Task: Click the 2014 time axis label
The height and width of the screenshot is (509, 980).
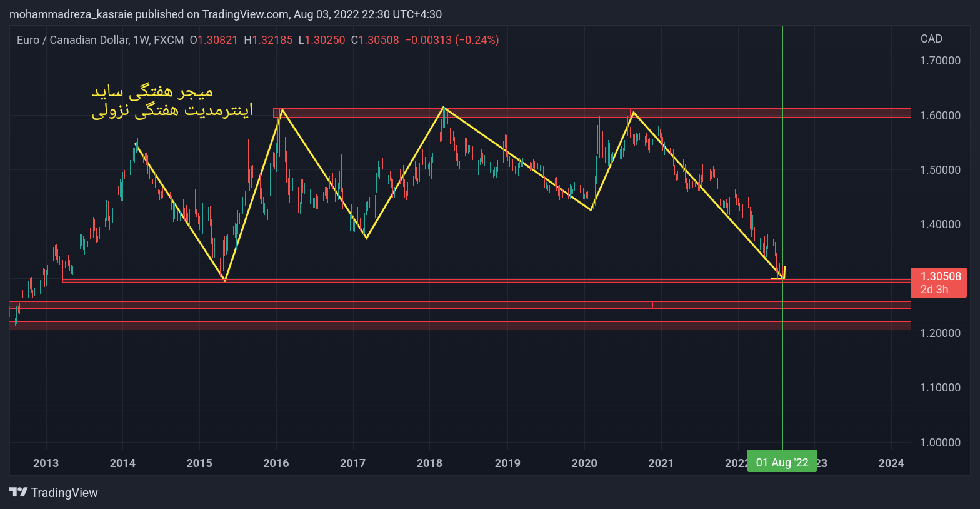Action: [x=122, y=463]
